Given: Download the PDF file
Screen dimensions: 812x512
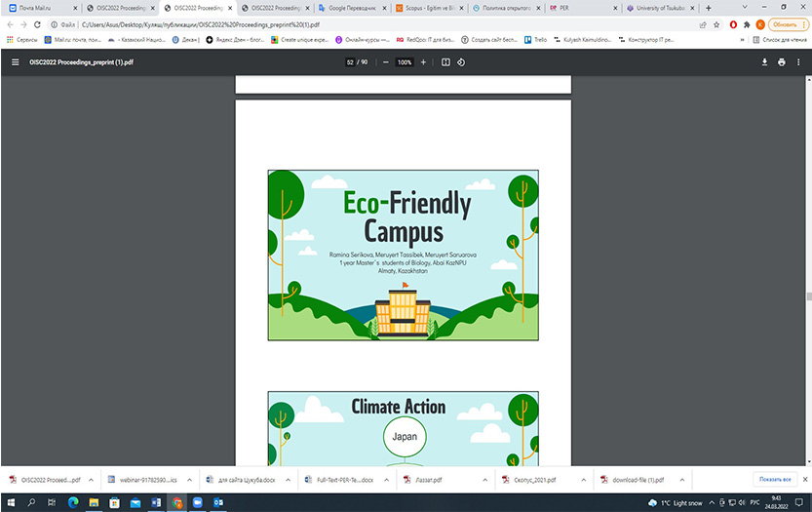Looking at the screenshot, I should [x=764, y=62].
